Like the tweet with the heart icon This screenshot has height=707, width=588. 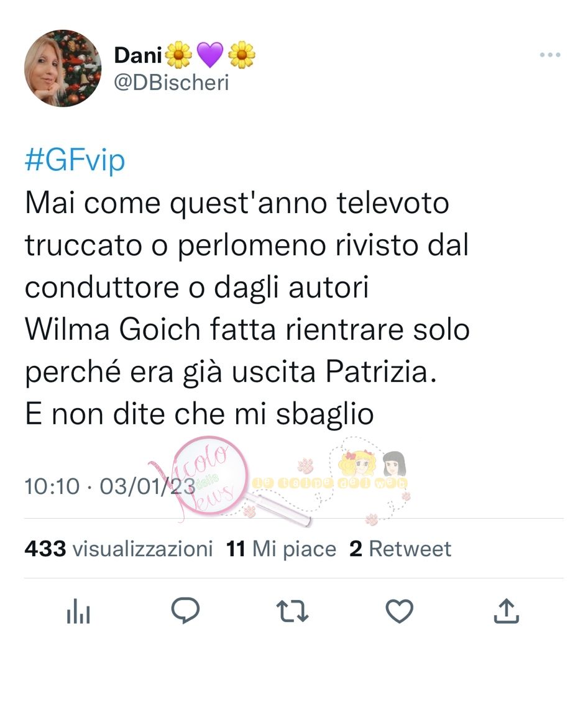point(400,611)
